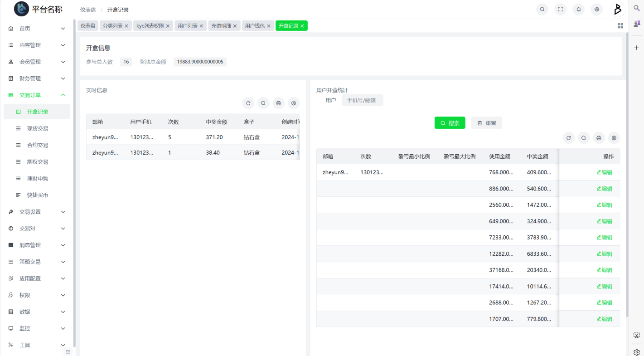This screenshot has height=356, width=644.
Task: Open the settings gear in top header
Action: coord(597,9)
